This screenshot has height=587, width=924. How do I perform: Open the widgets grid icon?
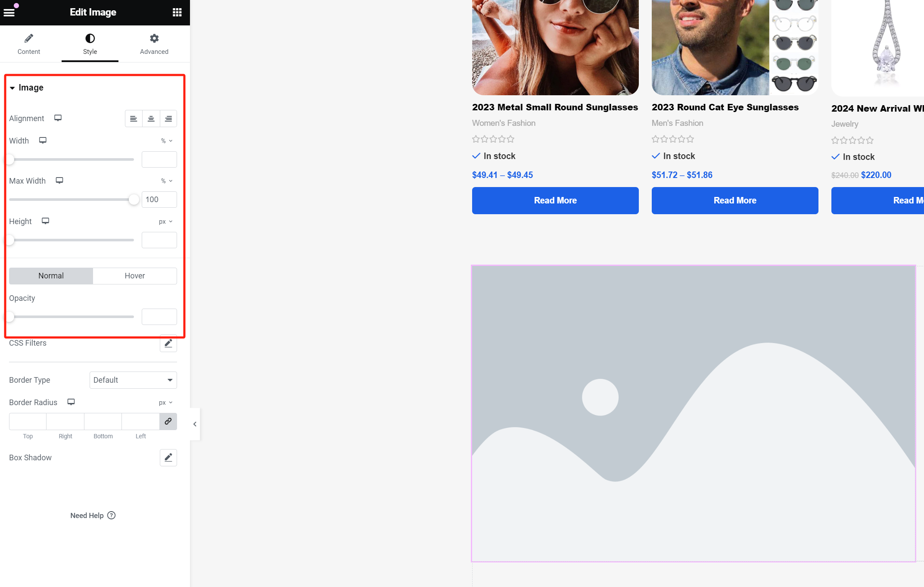177,12
